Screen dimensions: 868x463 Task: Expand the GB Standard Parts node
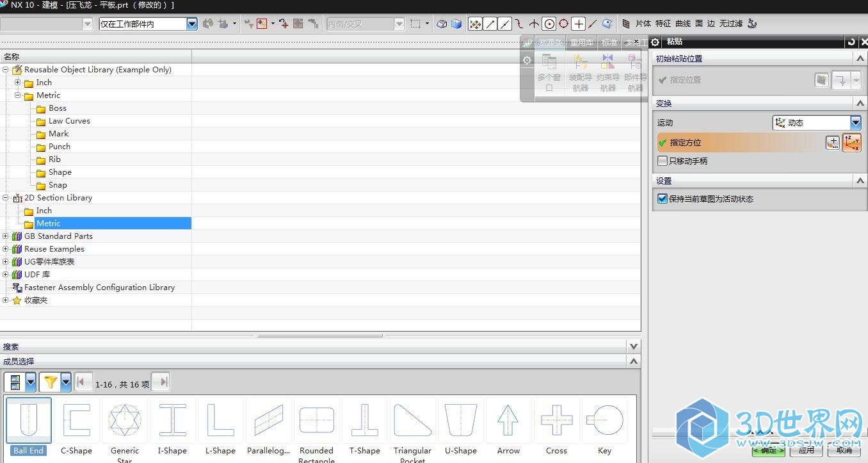pyautogui.click(x=6, y=236)
